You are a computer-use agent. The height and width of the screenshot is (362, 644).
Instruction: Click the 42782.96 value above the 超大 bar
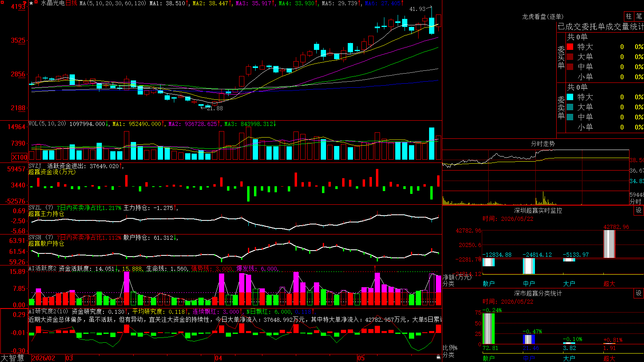(616, 227)
